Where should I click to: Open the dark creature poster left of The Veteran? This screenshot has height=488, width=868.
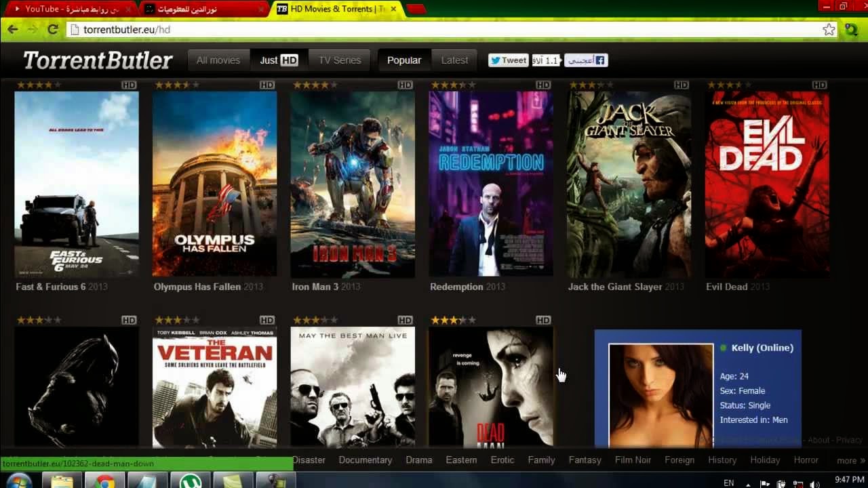click(x=77, y=386)
